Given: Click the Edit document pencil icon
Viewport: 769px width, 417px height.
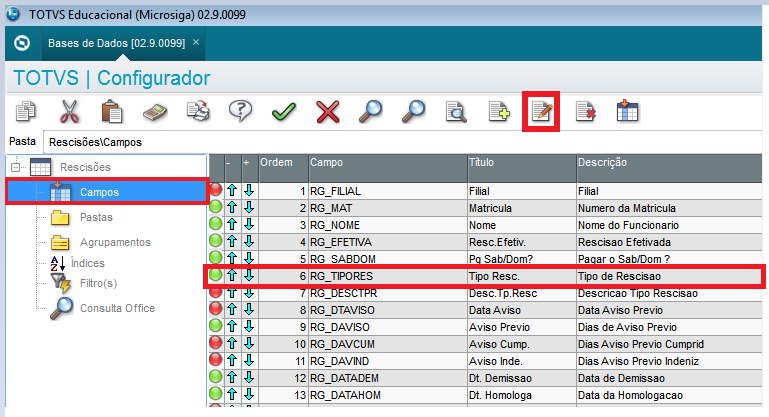Looking at the screenshot, I should [541, 112].
